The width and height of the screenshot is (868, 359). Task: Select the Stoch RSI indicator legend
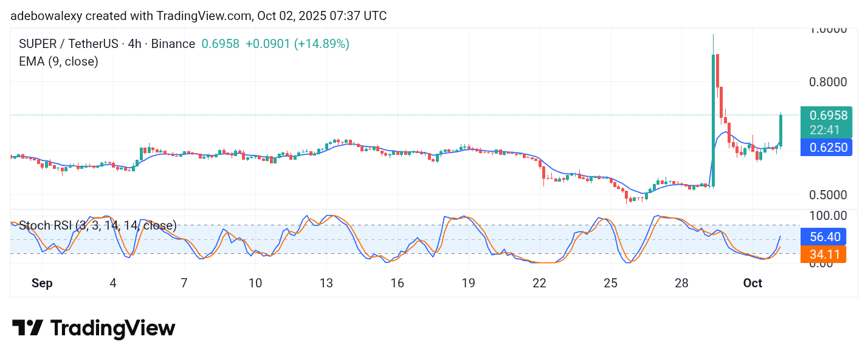pyautogui.click(x=98, y=226)
